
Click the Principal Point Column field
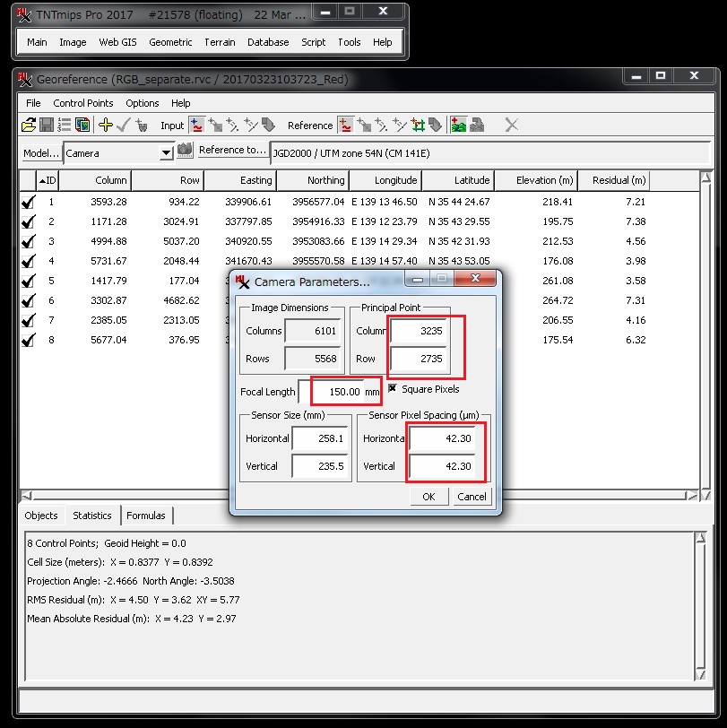418,331
